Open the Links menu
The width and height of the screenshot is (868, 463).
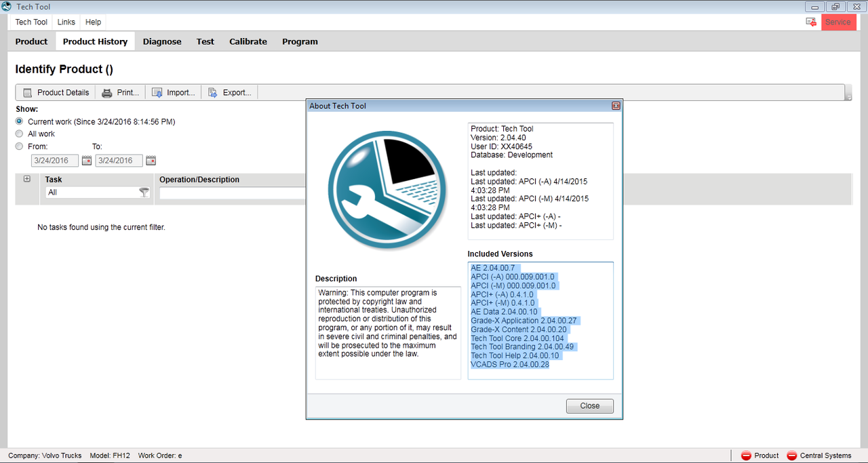tap(66, 22)
